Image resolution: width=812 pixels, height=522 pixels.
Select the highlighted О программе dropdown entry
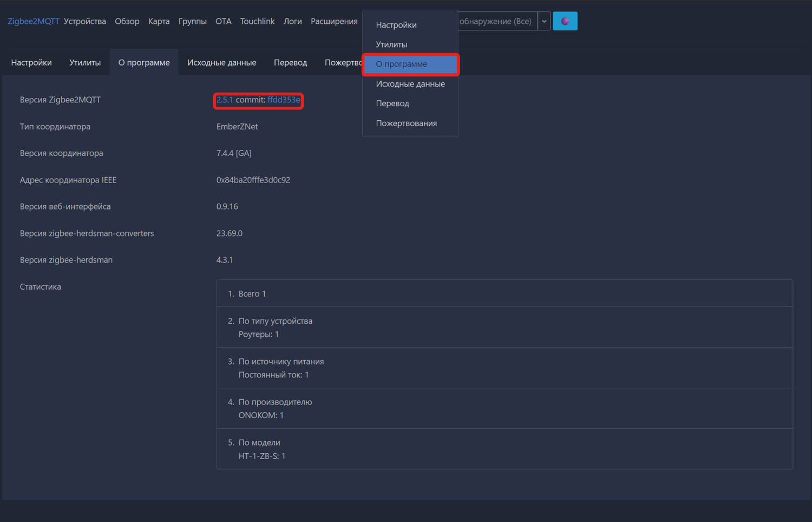point(402,64)
